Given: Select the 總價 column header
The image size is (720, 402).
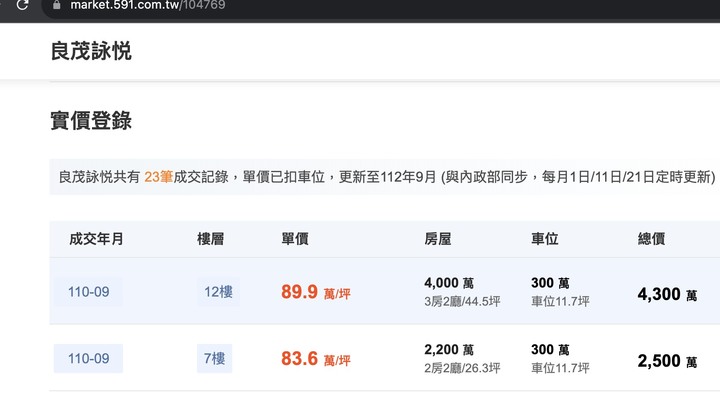Looking at the screenshot, I should click(651, 239).
